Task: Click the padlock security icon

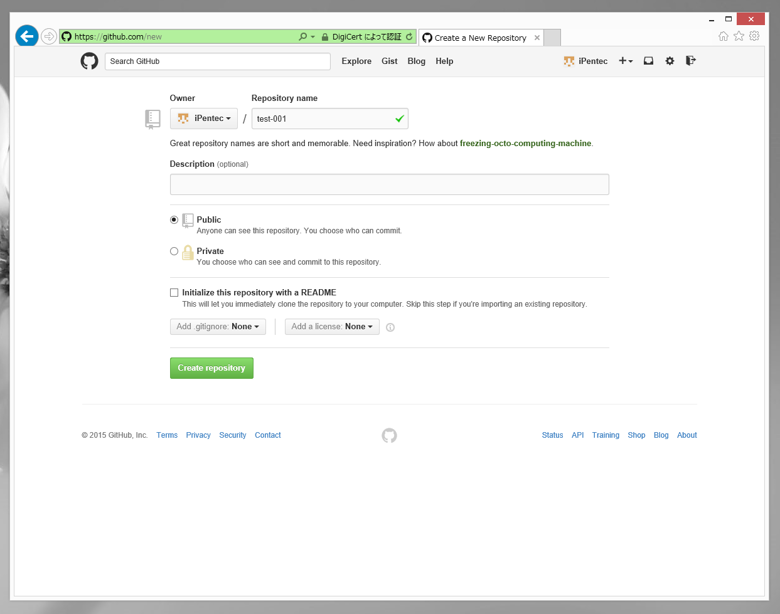Action: coord(325,37)
